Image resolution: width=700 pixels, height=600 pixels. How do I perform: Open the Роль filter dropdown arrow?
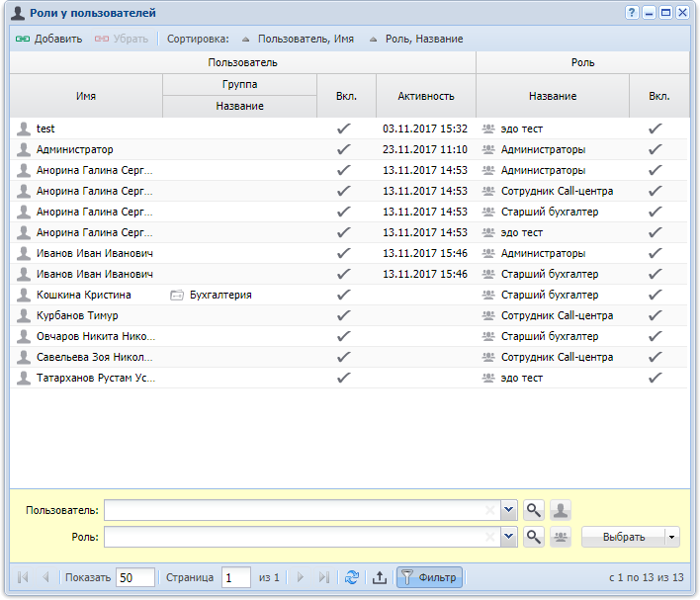coord(508,537)
